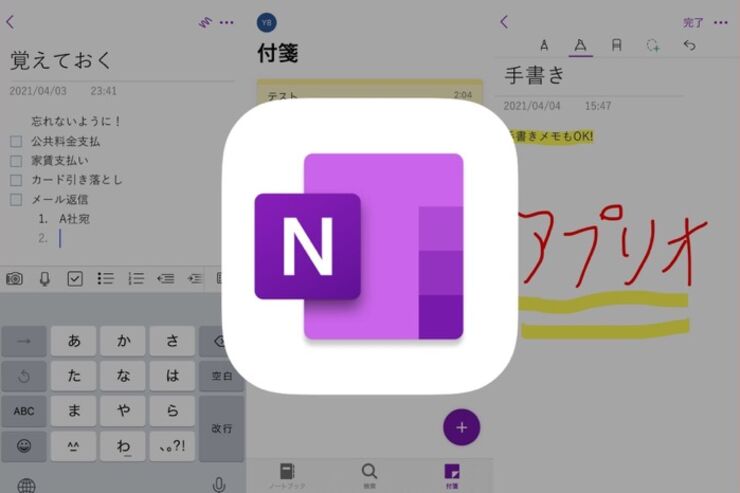Viewport: 740px width, 493px height.
Task: Tap the や key
Action: [x=123, y=411]
